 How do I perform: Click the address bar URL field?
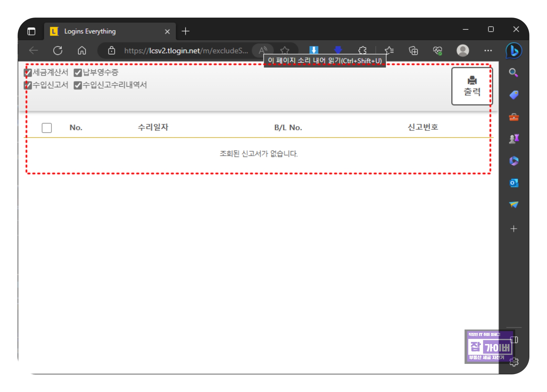coord(185,51)
